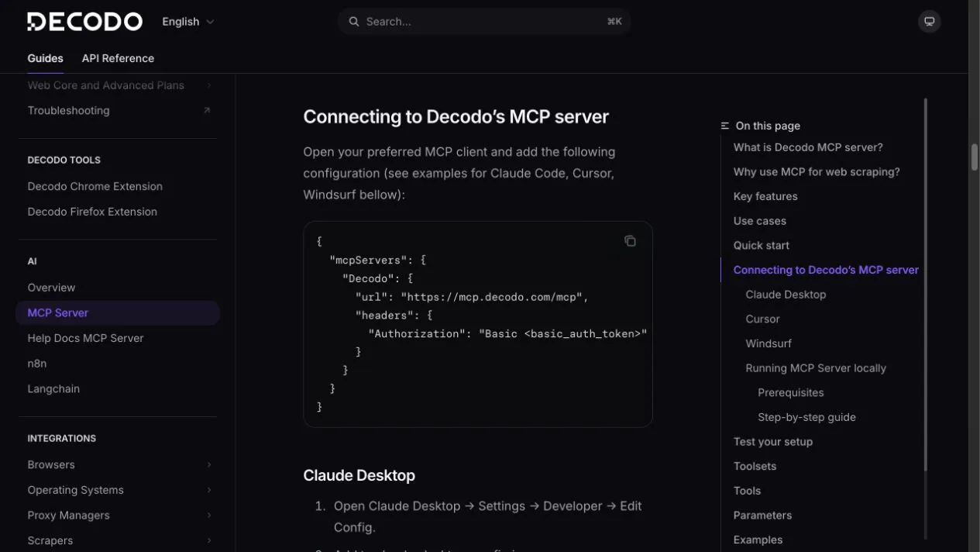Jump to Windsurf in page outline
Screen dimensions: 980x552
click(769, 343)
